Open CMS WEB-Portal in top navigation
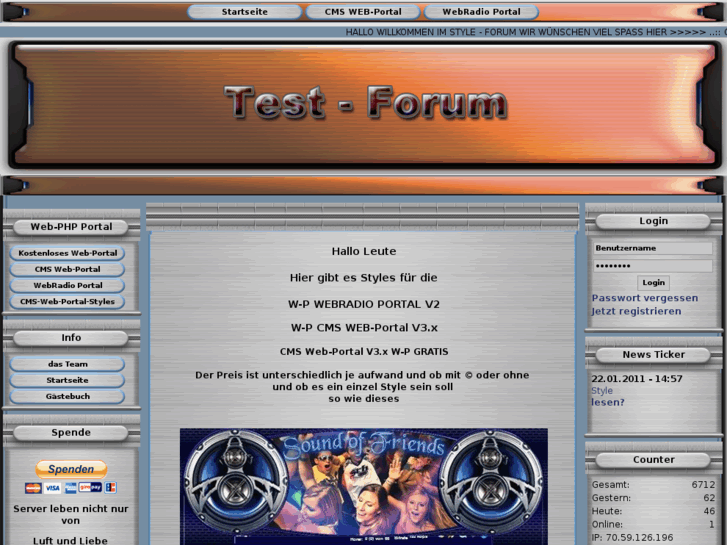 363,12
